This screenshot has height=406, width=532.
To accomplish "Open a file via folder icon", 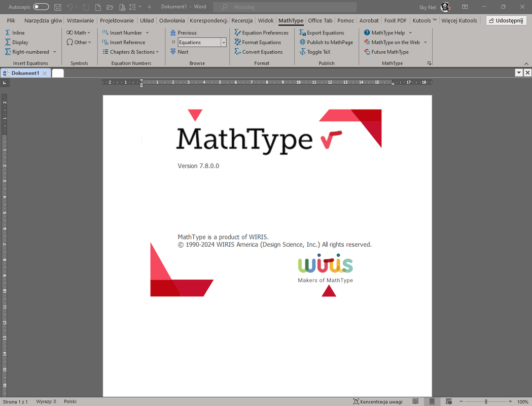I will pyautogui.click(x=110, y=7).
